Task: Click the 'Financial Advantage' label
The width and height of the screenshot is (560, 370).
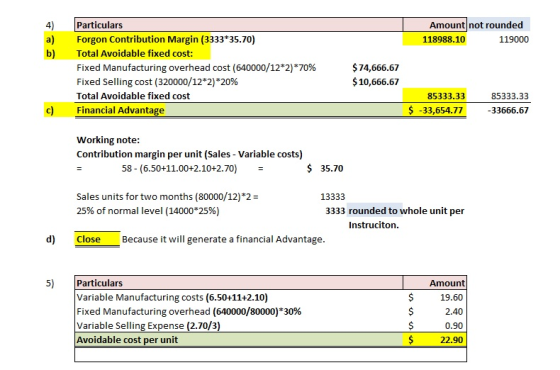Action: pyautogui.click(x=120, y=110)
